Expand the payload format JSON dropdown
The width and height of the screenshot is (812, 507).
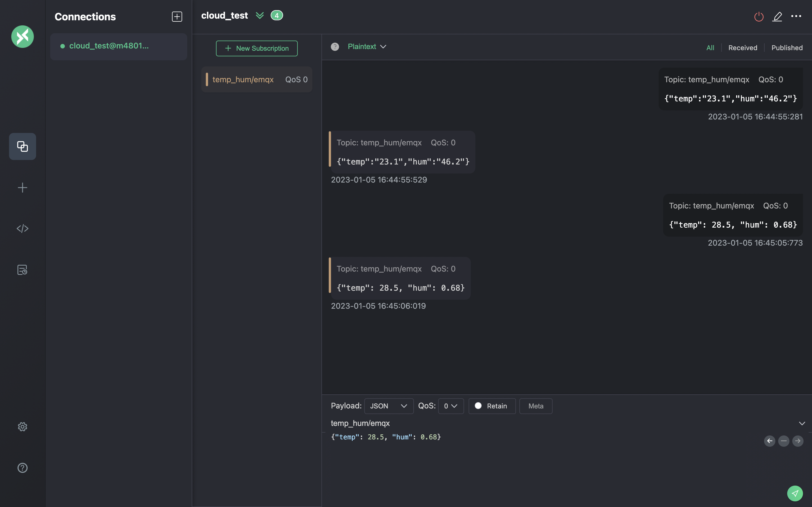pyautogui.click(x=389, y=406)
